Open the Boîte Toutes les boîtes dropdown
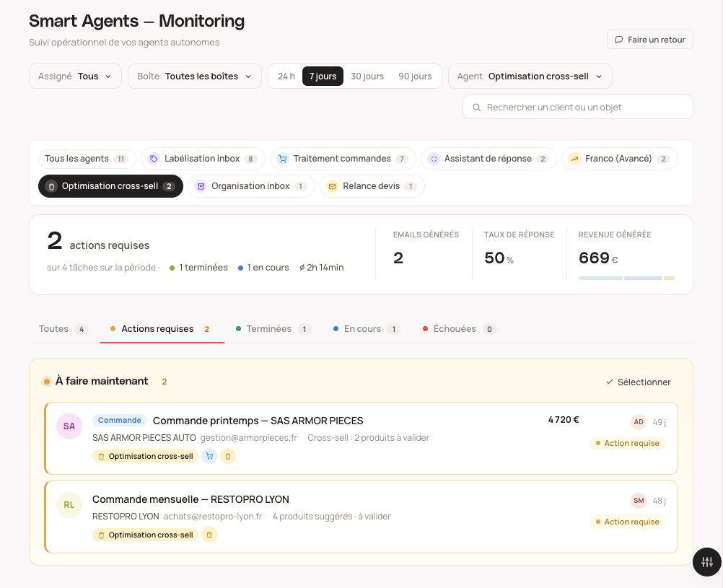The width and height of the screenshot is (723, 588). 195,76
